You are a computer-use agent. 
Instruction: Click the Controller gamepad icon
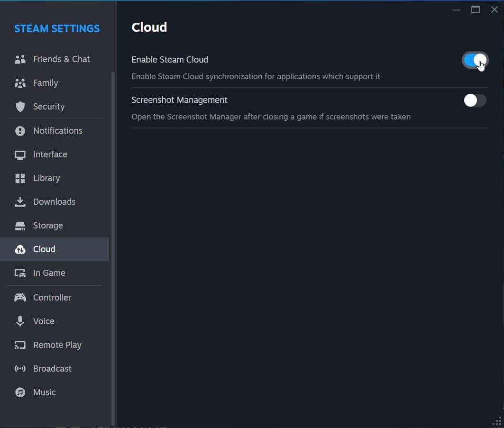(x=20, y=298)
